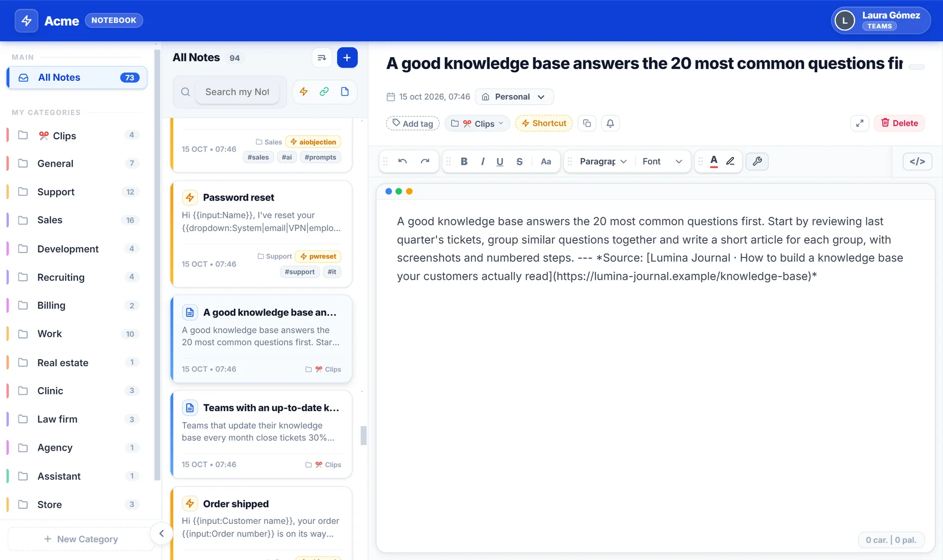Image resolution: width=943 pixels, height=560 pixels.
Task: Open the Password reset note card
Action: tap(261, 234)
